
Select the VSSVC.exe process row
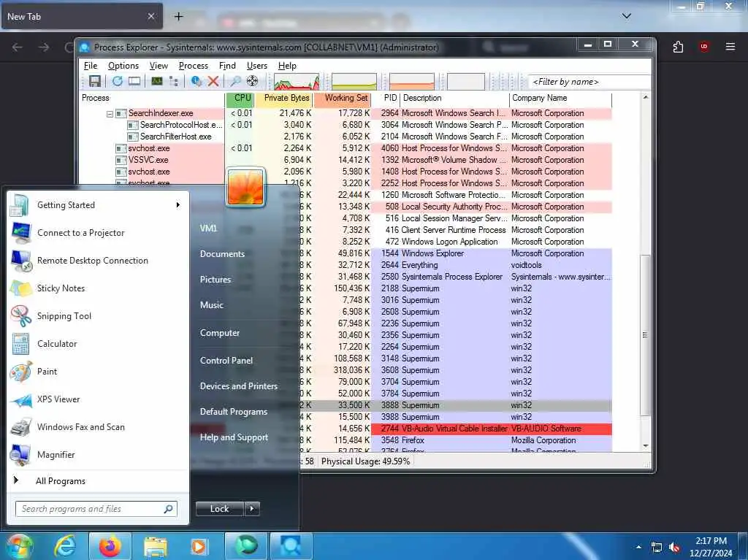(346, 160)
